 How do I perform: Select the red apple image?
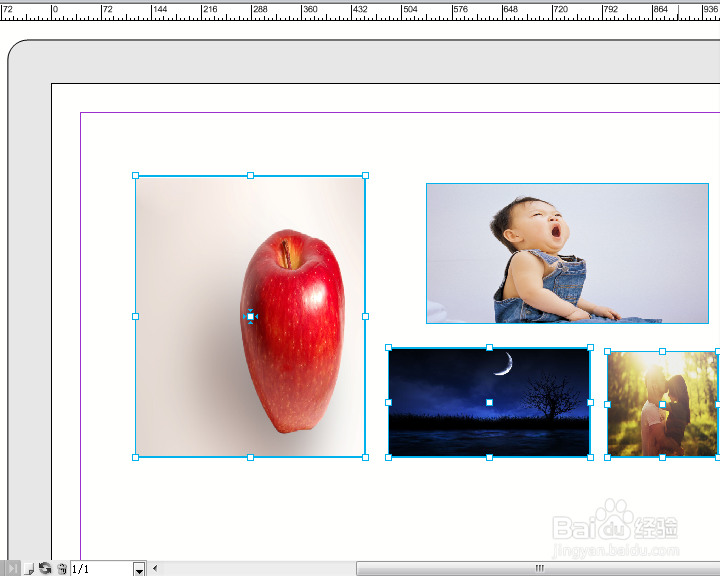tap(250, 316)
